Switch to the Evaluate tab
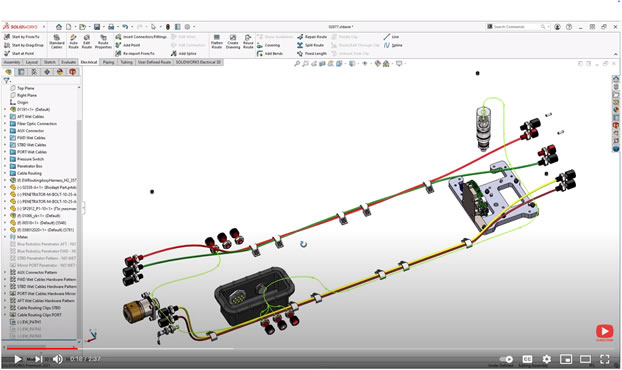The width and height of the screenshot is (622, 370). pos(69,62)
